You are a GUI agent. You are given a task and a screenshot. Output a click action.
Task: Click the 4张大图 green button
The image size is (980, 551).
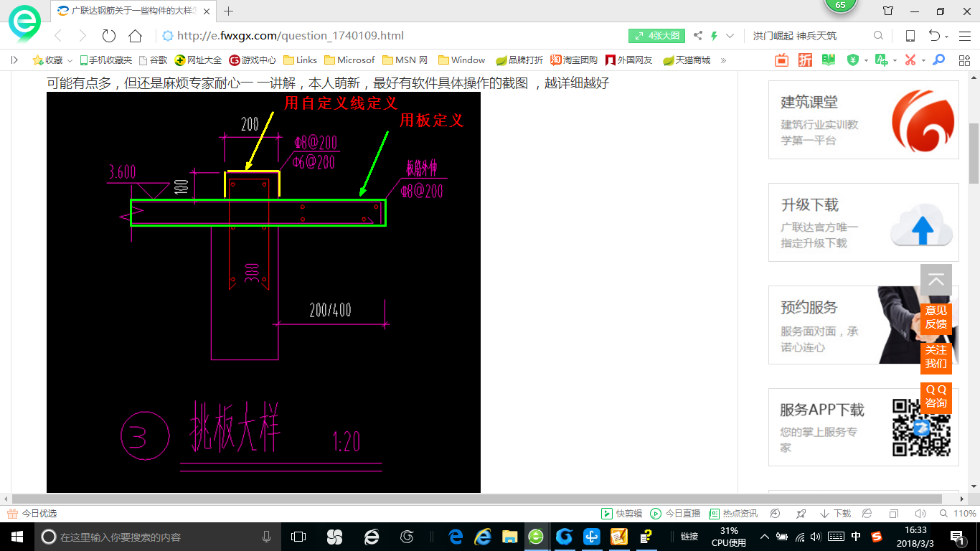[x=657, y=36]
